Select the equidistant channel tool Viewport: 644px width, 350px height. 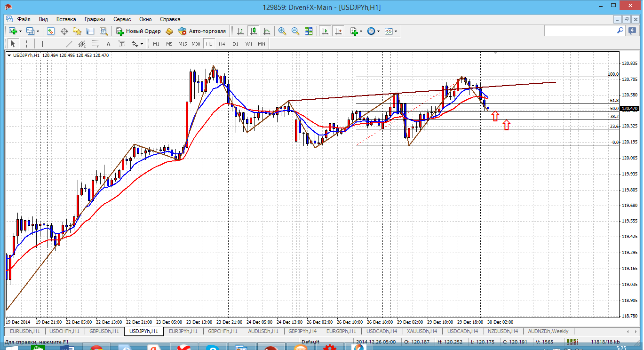[x=82, y=44]
